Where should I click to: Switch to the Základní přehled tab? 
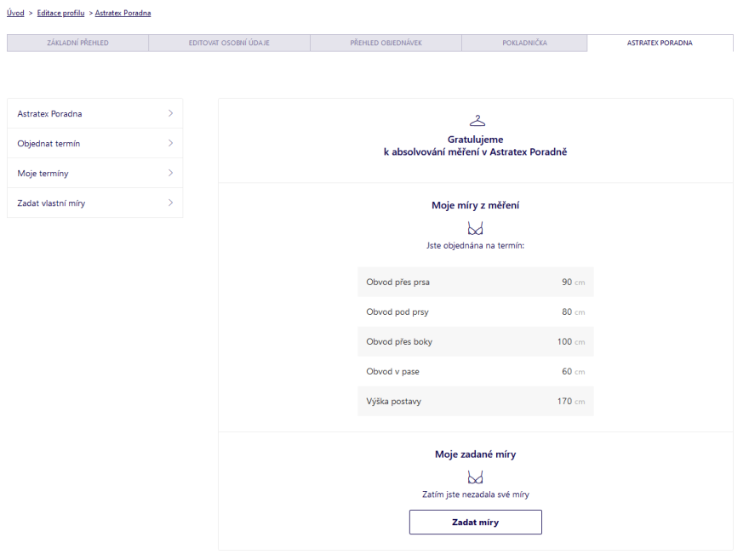pos(77,43)
